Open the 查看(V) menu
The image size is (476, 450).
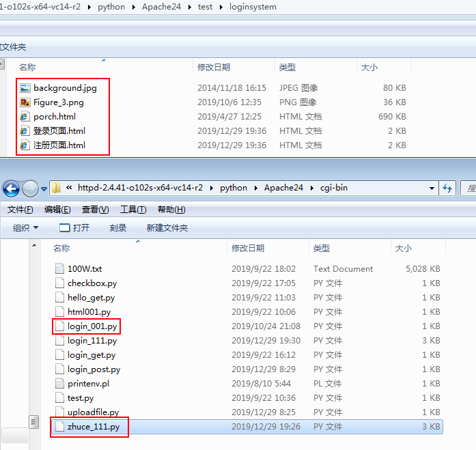96,210
